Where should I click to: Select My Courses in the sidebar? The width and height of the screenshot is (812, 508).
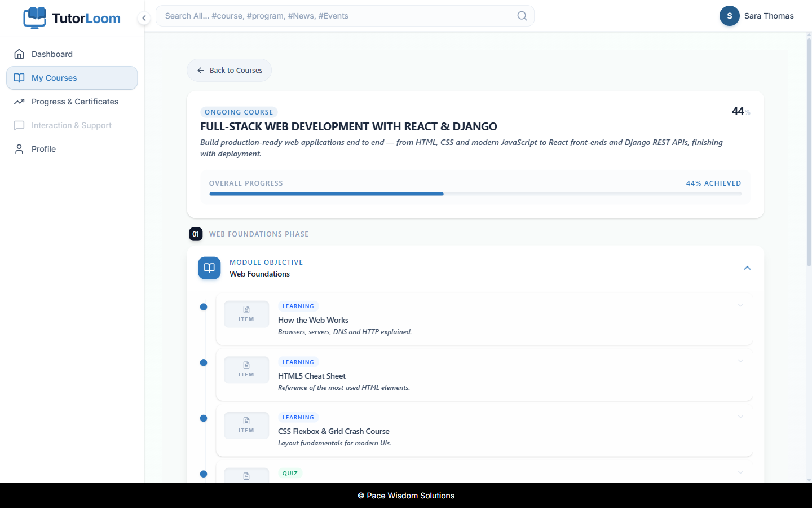point(72,78)
